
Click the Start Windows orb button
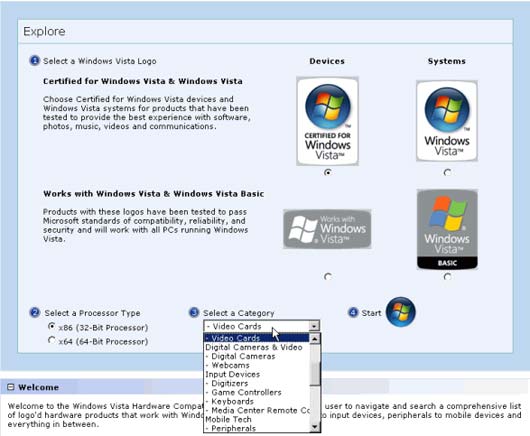coord(401,312)
